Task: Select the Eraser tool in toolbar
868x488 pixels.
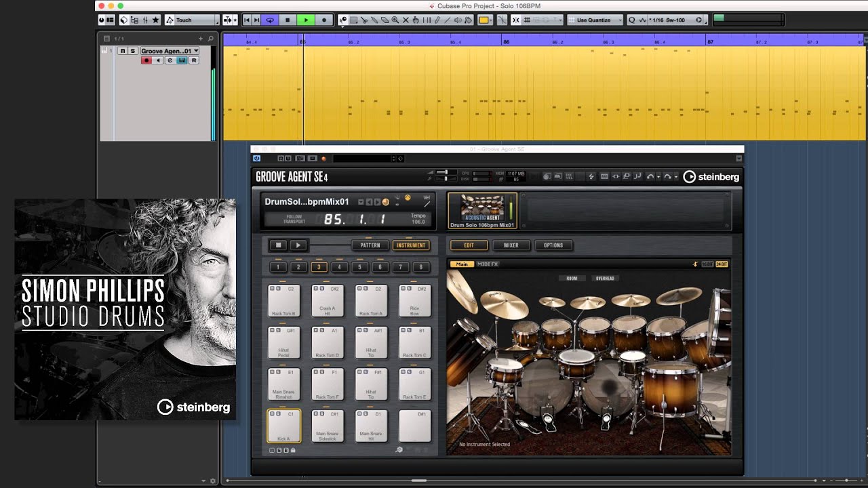Action: pyautogui.click(x=385, y=20)
